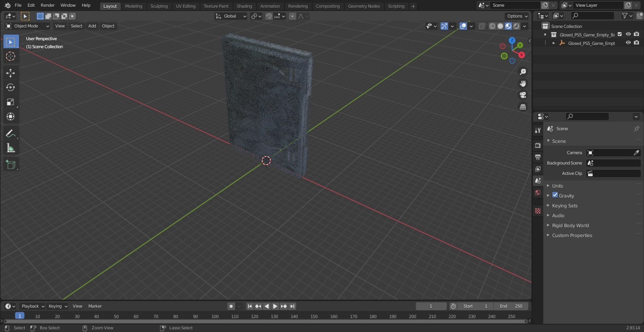This screenshot has height=332, width=644.
Task: Choose the Select Box tool
Action: pos(11,42)
